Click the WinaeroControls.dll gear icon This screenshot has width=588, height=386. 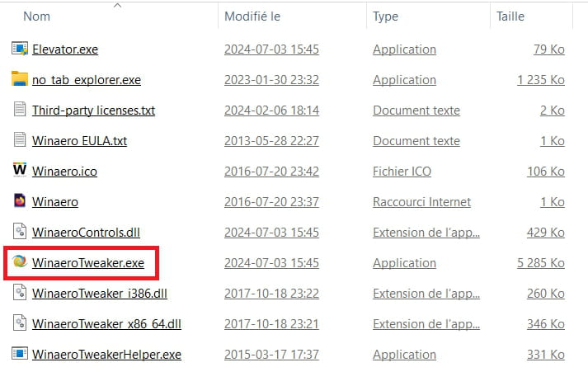20,231
